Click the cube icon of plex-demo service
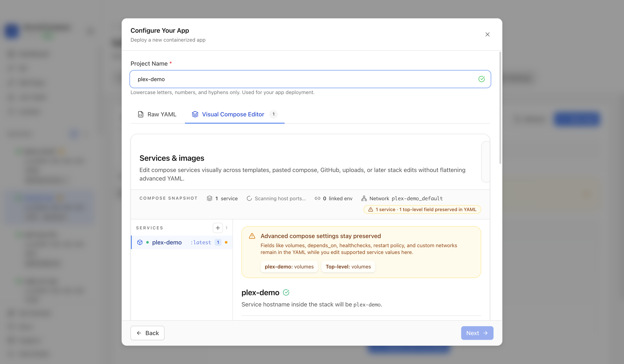This screenshot has width=624, height=364. (x=140, y=243)
